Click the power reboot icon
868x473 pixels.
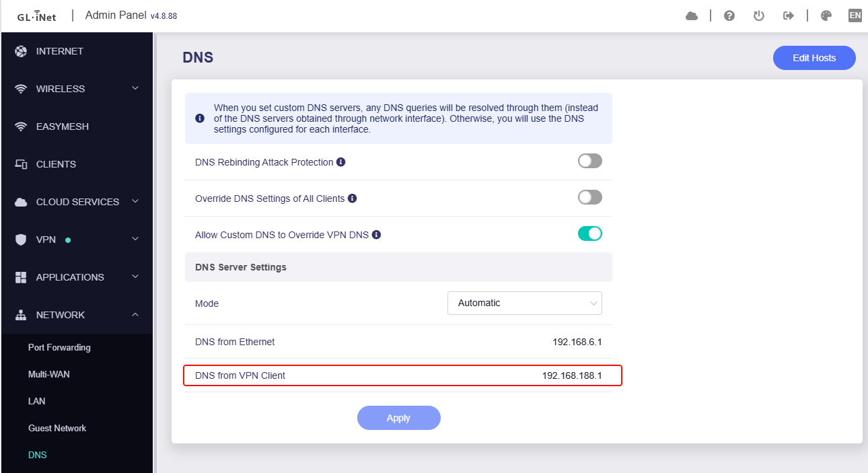759,15
